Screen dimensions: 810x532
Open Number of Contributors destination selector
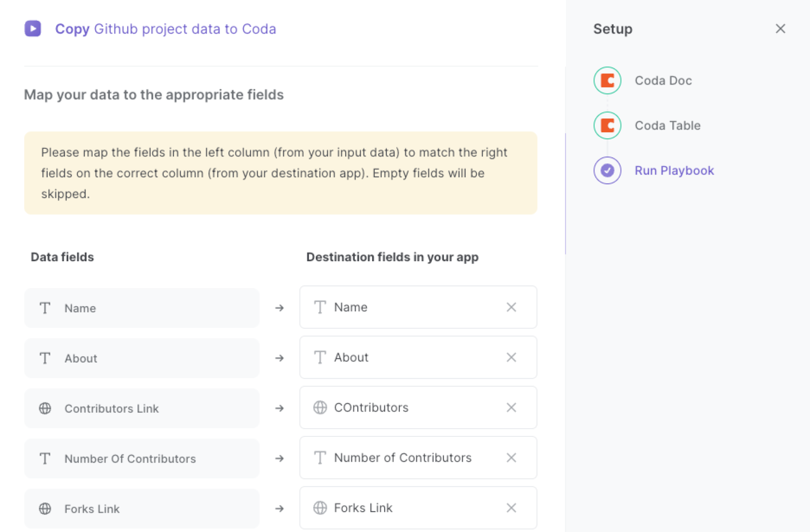(x=418, y=458)
